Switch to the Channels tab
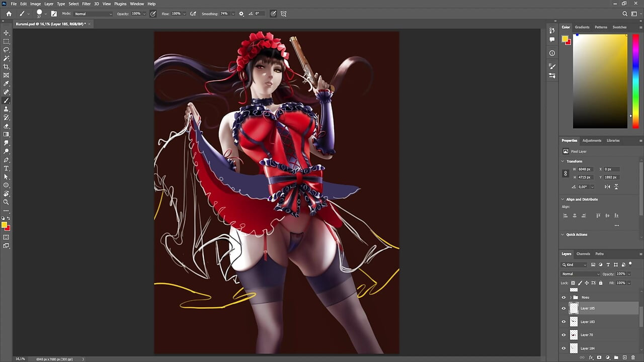The image size is (644, 362). click(583, 254)
